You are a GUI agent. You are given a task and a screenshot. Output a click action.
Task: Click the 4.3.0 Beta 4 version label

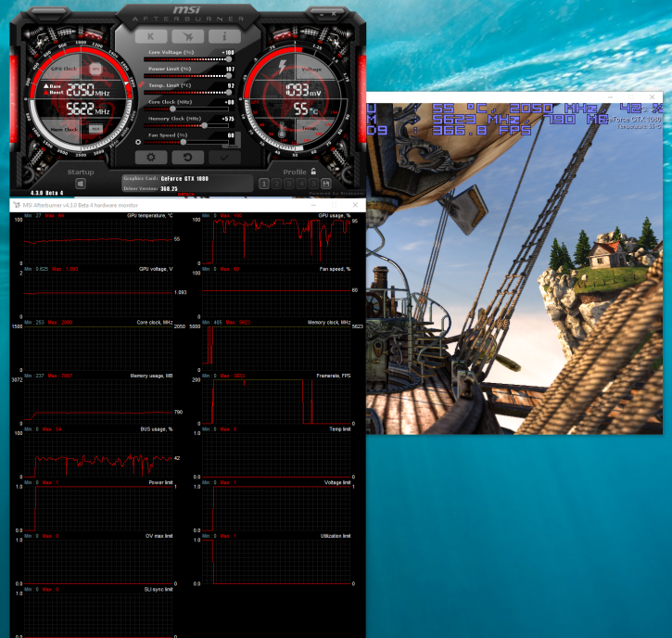(46, 193)
